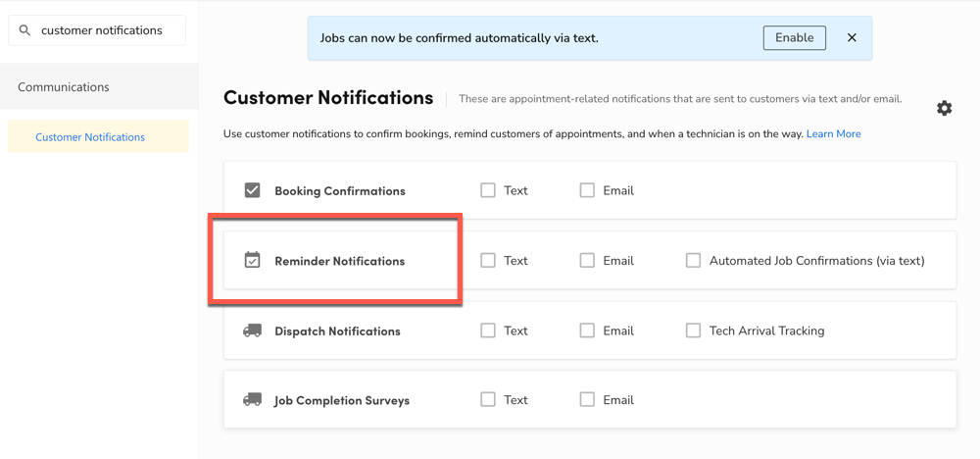Enable Email for Booking Confirmations
This screenshot has width=980, height=459.
point(587,190)
